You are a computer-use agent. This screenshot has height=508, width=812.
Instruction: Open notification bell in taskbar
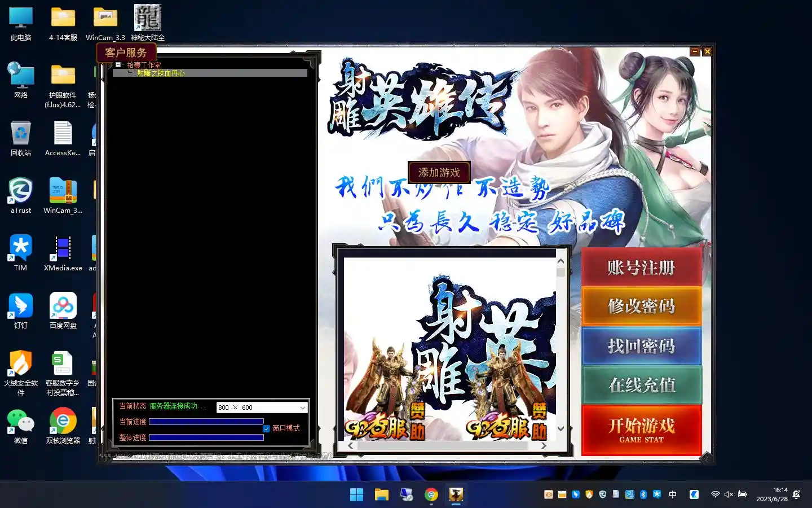797,494
